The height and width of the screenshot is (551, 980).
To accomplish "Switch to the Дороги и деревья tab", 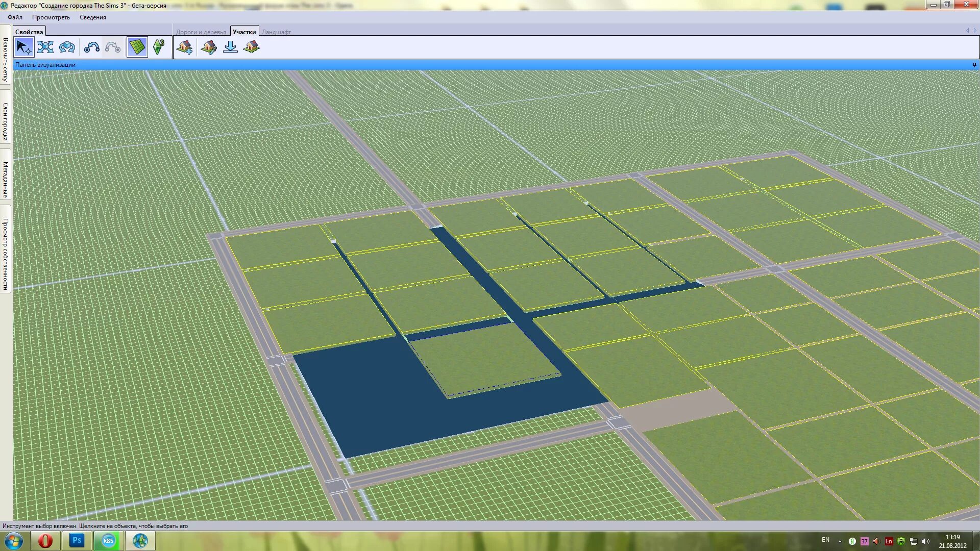I will click(201, 32).
